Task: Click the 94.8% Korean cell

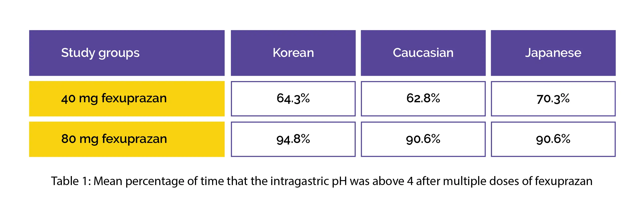Action: [x=293, y=139]
